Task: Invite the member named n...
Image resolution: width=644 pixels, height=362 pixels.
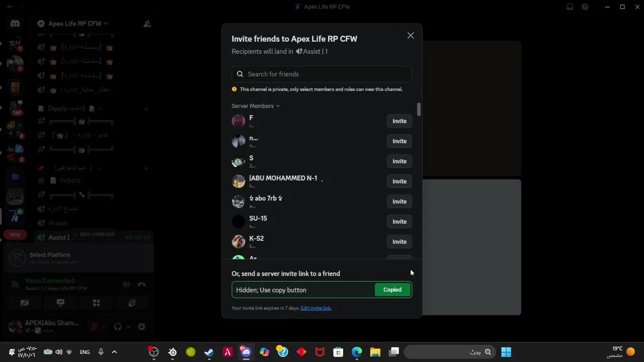Action: pos(399,141)
